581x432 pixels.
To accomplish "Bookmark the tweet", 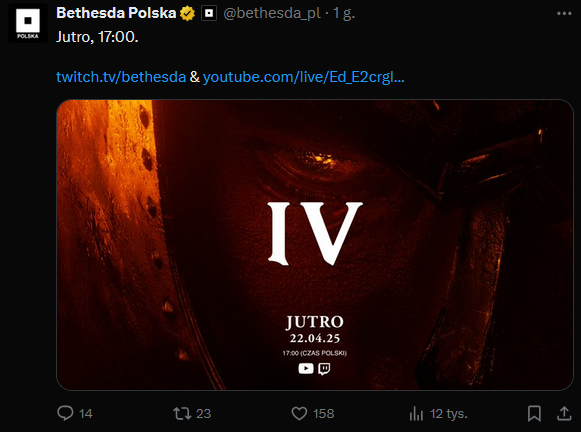I will (534, 413).
